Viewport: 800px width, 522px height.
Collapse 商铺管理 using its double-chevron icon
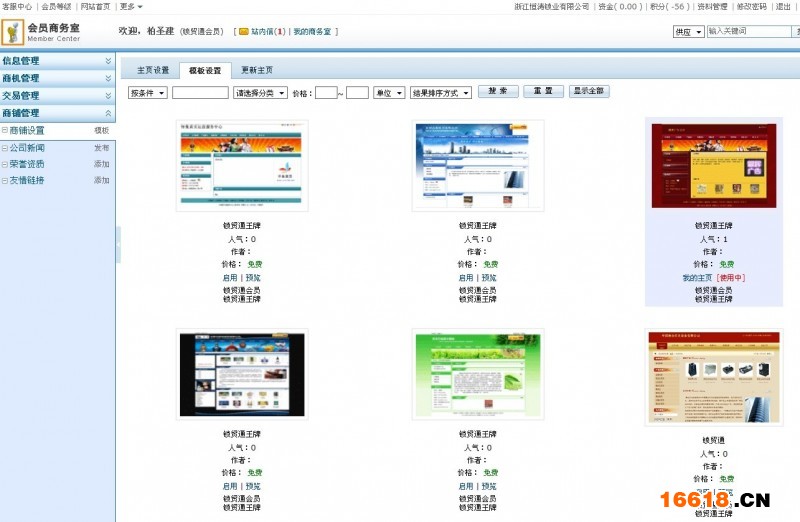[108, 113]
